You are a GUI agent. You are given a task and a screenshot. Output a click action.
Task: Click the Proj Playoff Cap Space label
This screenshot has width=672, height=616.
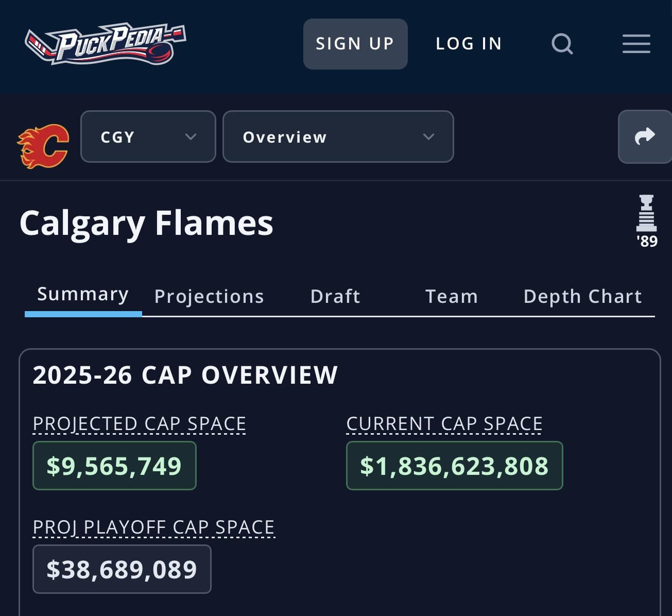(x=153, y=527)
